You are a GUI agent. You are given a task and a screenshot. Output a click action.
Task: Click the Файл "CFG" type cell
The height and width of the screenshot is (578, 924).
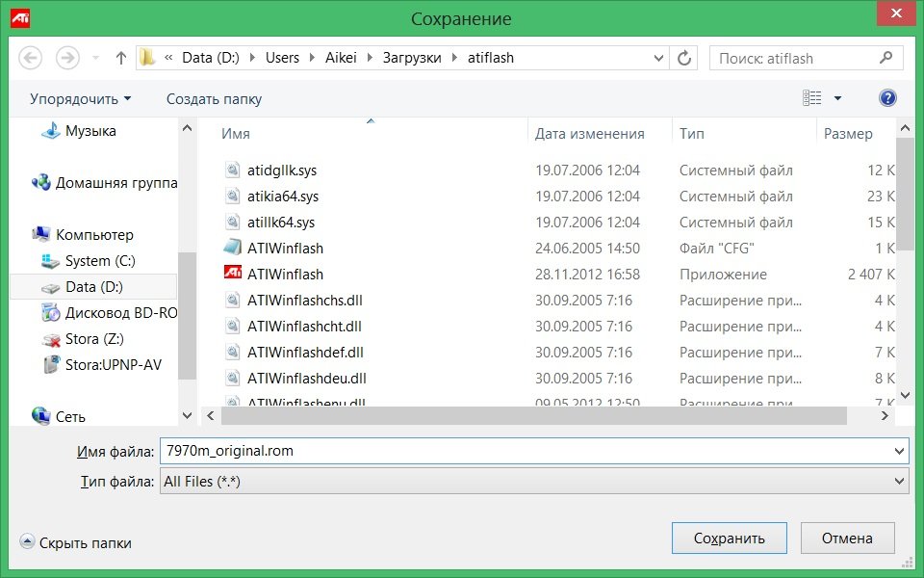click(x=716, y=249)
